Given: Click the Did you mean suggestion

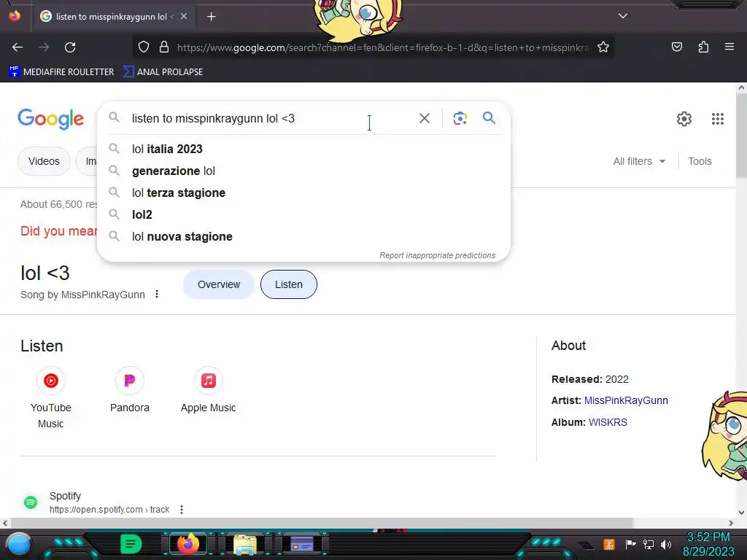Looking at the screenshot, I should point(58,231).
